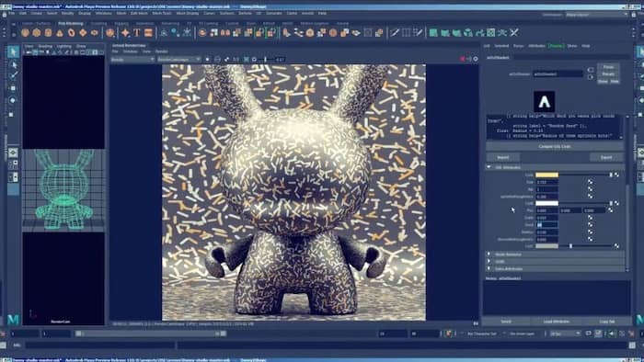Open Render View settings gear icon
The image size is (644, 362).
pyautogui.click(x=476, y=59)
